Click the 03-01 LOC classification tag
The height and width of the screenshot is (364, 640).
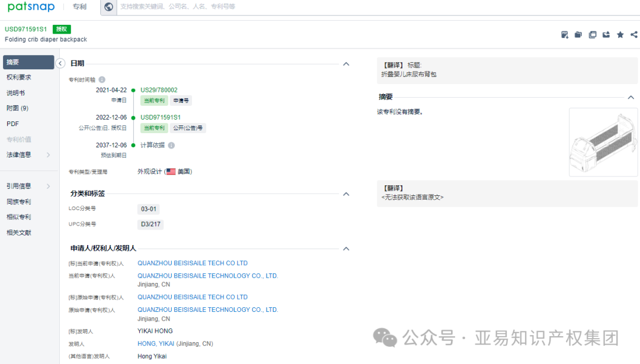point(149,209)
